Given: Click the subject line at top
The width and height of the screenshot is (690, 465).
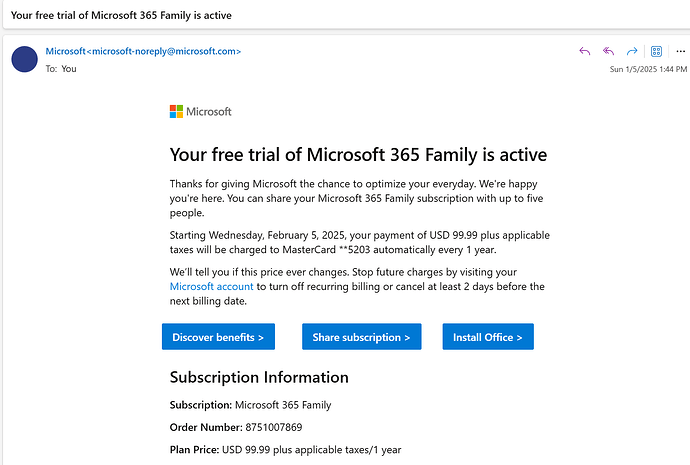Looking at the screenshot, I should tap(121, 15).
